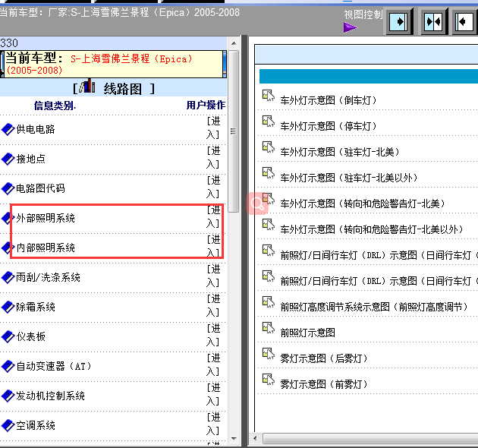Image resolution: width=478 pixels, height=448 pixels.
Task: Click the right panel horizontal scroll-left arrow
Action: click(x=256, y=439)
